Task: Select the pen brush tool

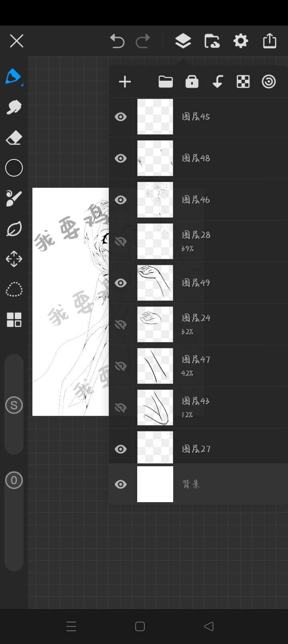Action: (x=14, y=76)
